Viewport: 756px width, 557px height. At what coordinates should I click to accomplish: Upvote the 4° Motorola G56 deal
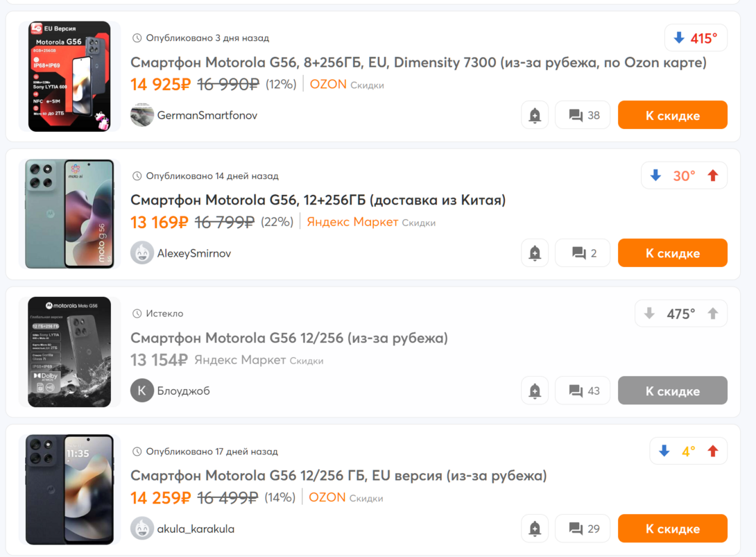tap(712, 452)
